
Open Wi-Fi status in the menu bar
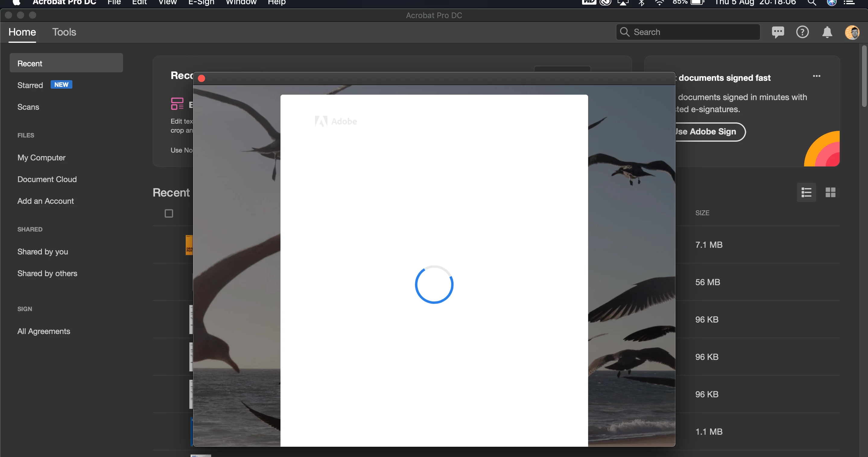tap(659, 2)
